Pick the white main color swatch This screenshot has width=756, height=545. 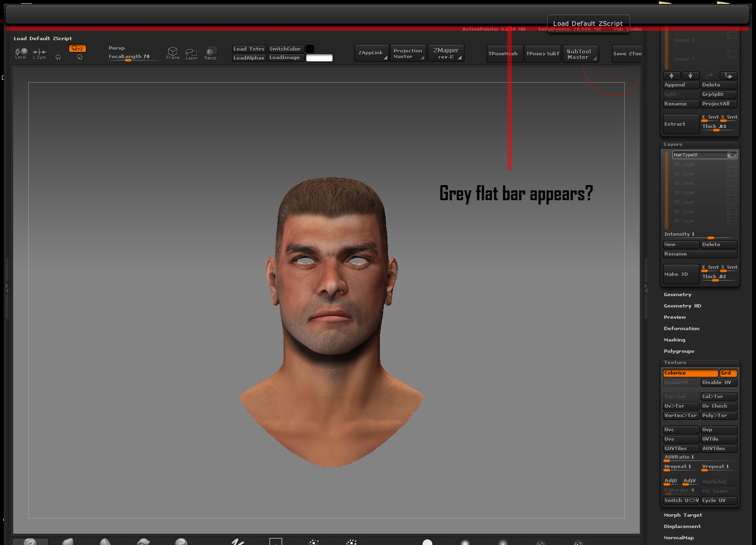coord(319,58)
